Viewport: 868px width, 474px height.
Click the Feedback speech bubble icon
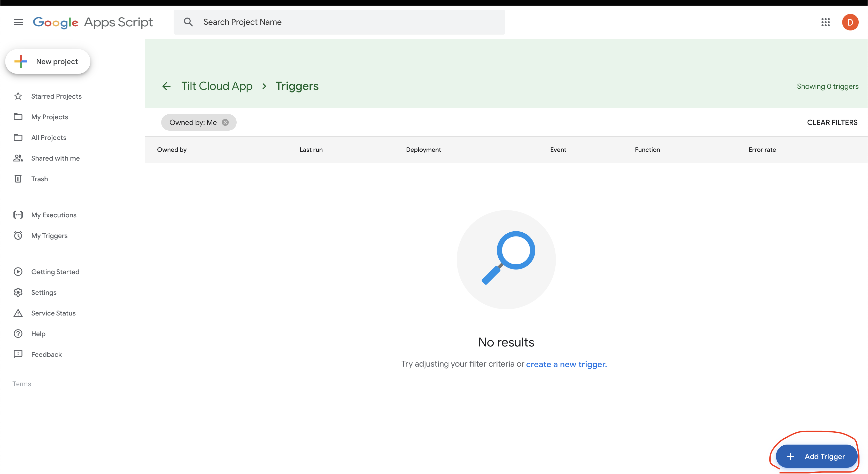point(18,354)
